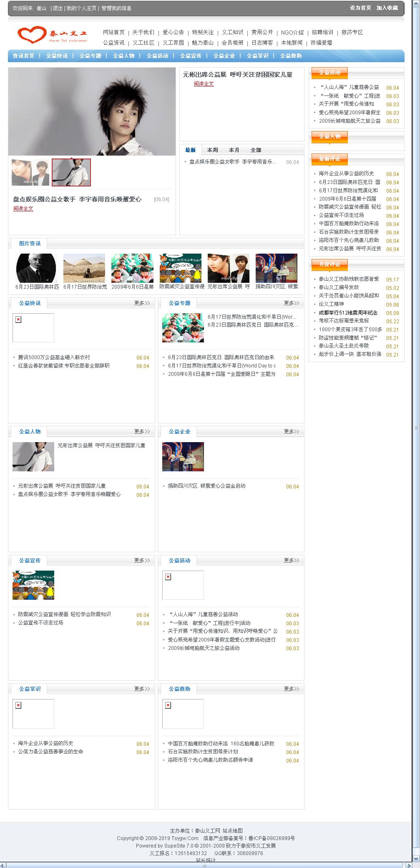This screenshot has height=868, width=420.
Task: Switch to 公益专题 in blue bar
Action: click(x=90, y=56)
